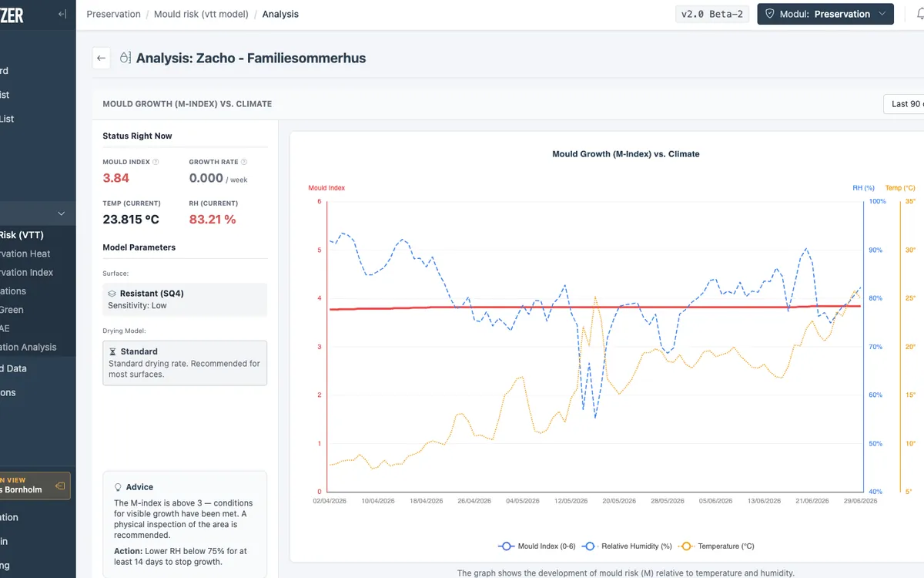Select the Standard drying model card
This screenshot has height=578, width=924.
click(185, 363)
